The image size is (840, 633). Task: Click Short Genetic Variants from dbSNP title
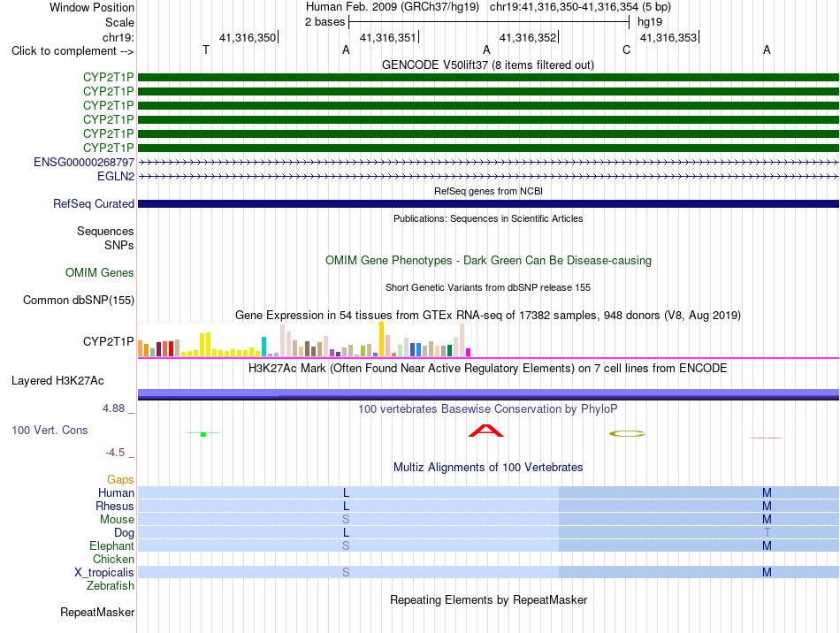coord(488,287)
